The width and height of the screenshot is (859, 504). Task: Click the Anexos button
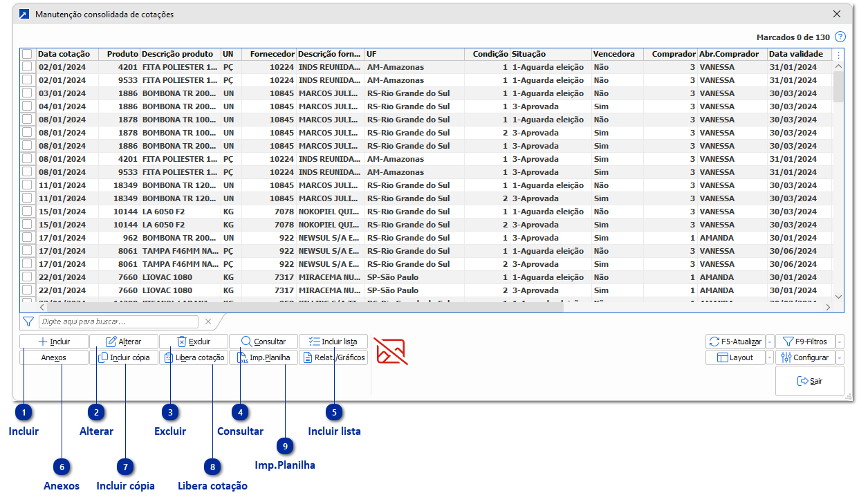point(54,357)
